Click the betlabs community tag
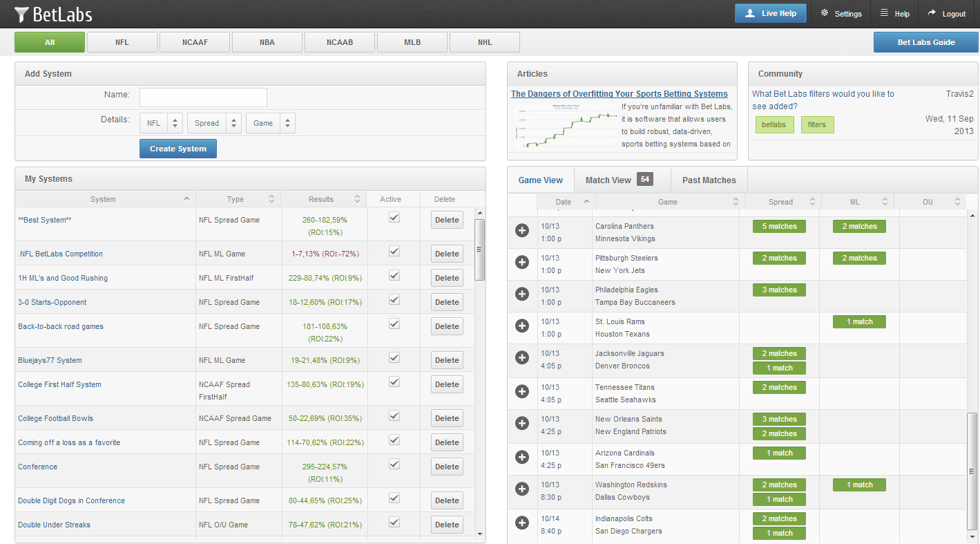Screen dimensions: 980x544 coord(774,124)
